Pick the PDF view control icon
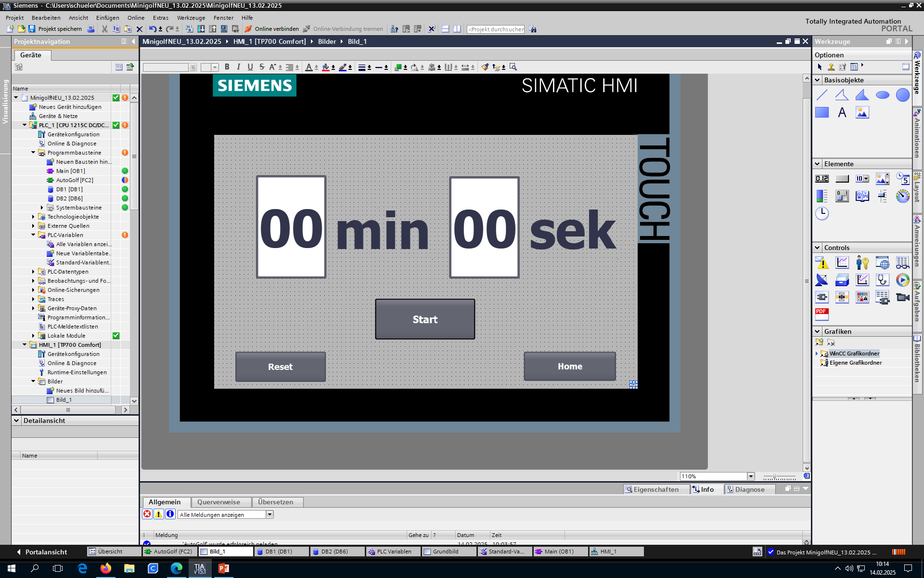The width and height of the screenshot is (924, 578). pyautogui.click(x=822, y=314)
